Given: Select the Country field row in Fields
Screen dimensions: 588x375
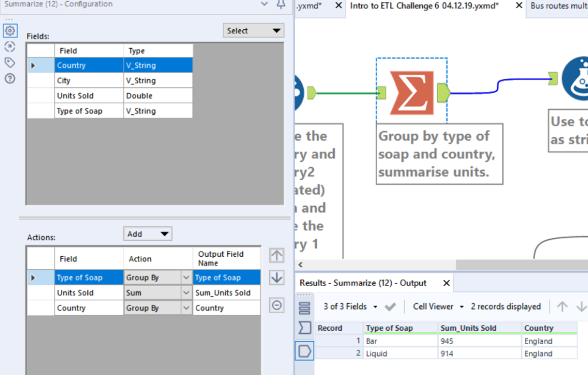Looking at the screenshot, I should (110, 65).
